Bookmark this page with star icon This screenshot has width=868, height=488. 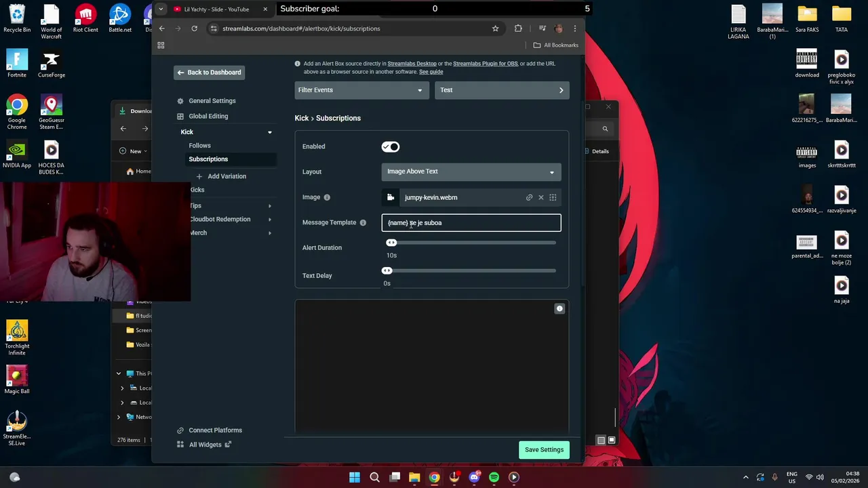pos(495,28)
